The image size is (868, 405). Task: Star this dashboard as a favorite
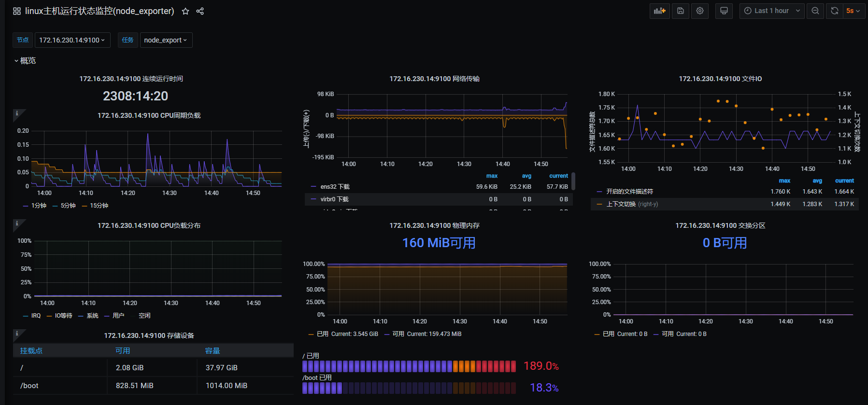185,11
